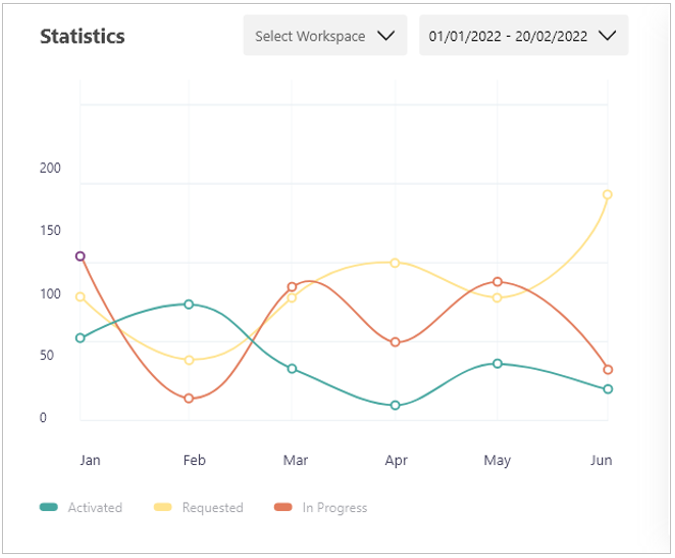Image resolution: width=675 pixels, height=558 pixels.
Task: Toggle the Activated series in legend
Action: coord(94,508)
